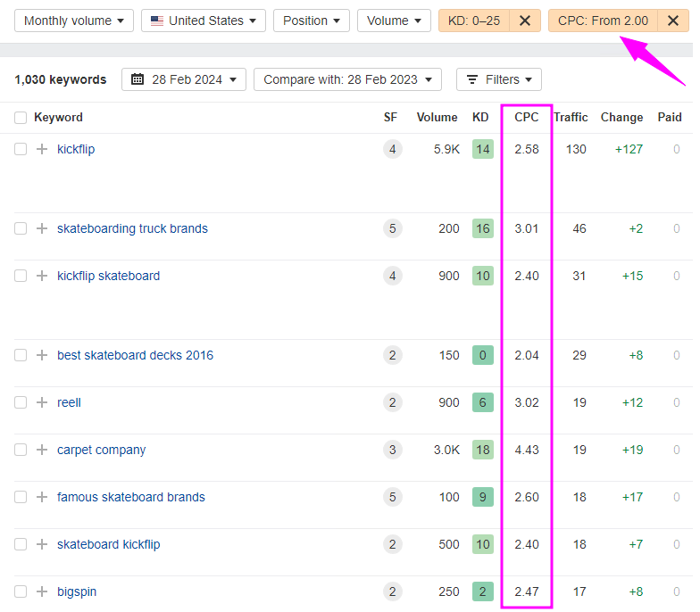Viewport: 700px width, 612px height.
Task: Open the 28 Feb 2024 date picker
Action: (184, 79)
